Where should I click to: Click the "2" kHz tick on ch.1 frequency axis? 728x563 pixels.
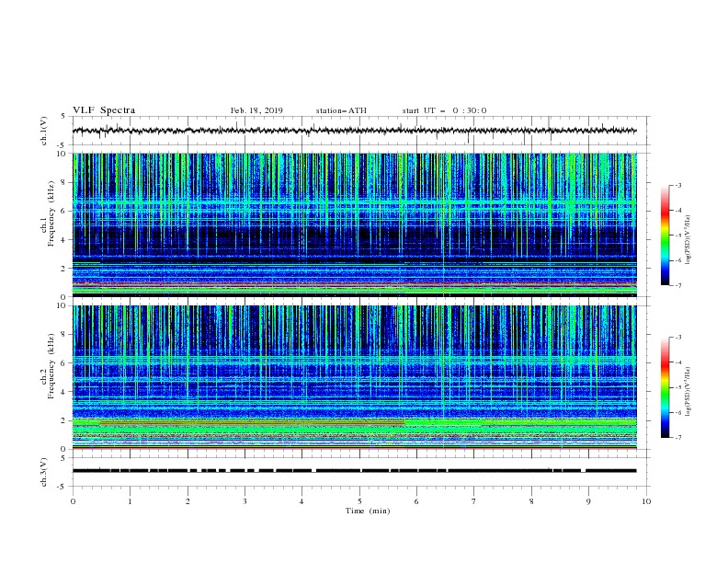(63, 268)
